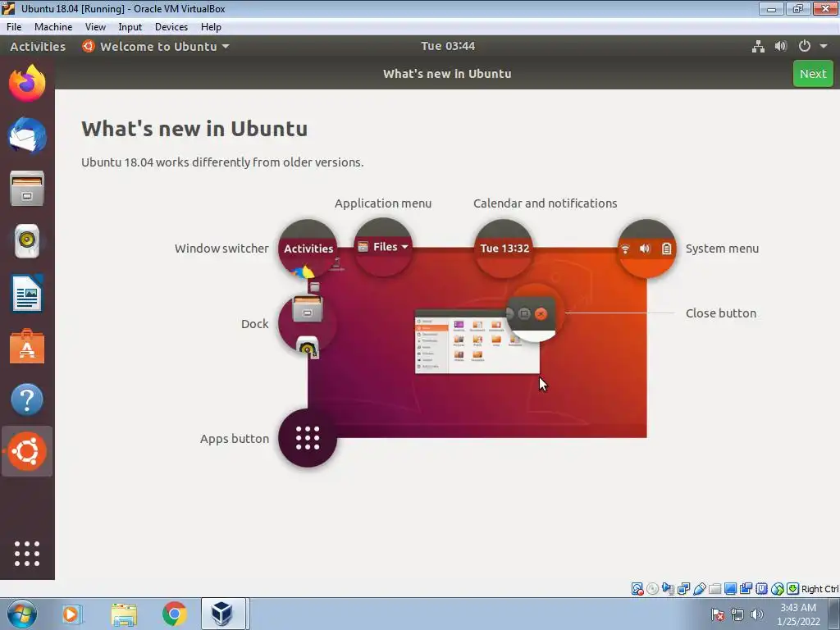The height and width of the screenshot is (630, 840).
Task: Click the Apps button bubble in illustration
Action: point(308,438)
